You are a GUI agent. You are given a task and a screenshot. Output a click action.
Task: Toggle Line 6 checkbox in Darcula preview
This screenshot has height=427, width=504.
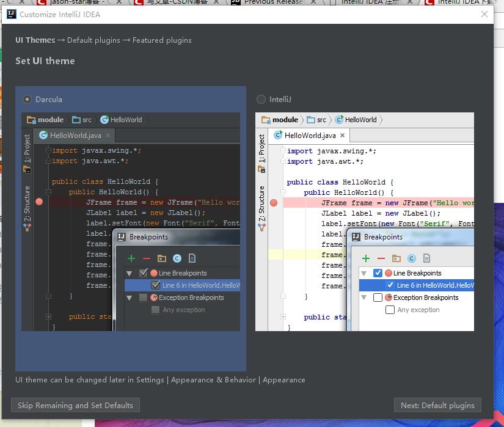156,285
